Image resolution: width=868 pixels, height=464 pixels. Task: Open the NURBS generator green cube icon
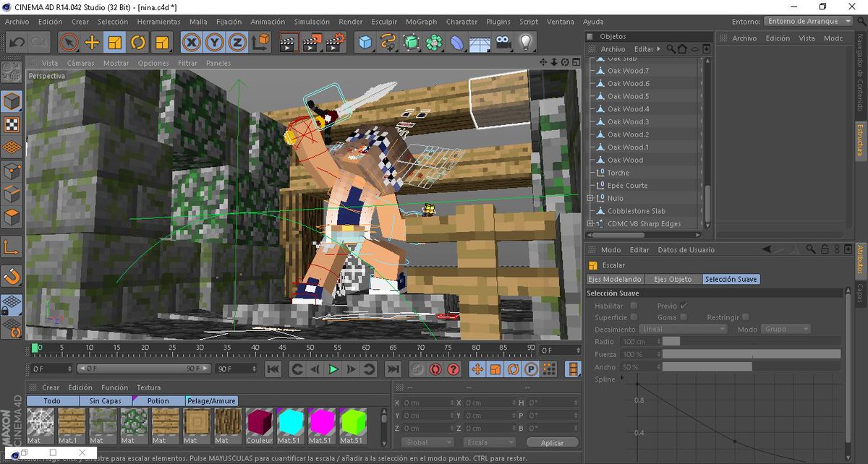coord(412,42)
